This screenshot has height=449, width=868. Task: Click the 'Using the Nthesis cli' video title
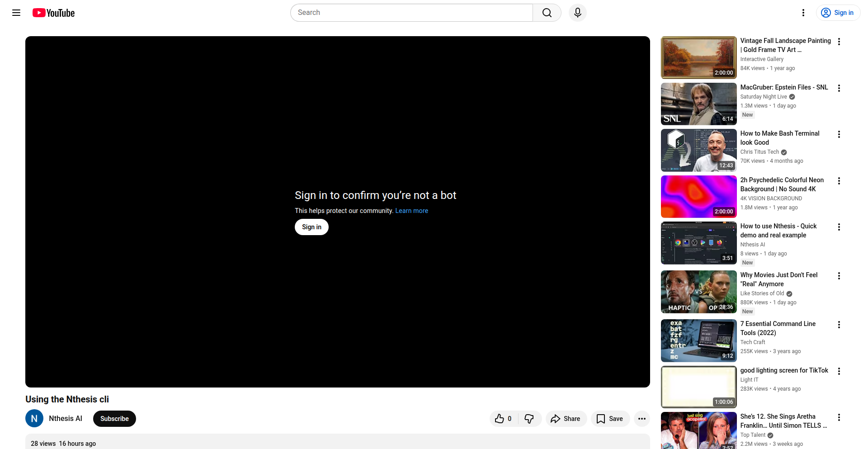pos(67,399)
